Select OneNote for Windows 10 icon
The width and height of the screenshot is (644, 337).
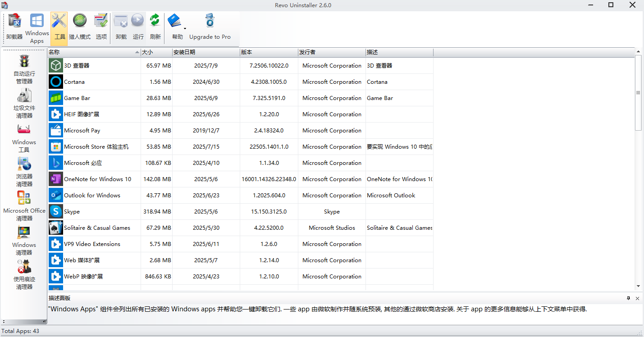[56, 179]
